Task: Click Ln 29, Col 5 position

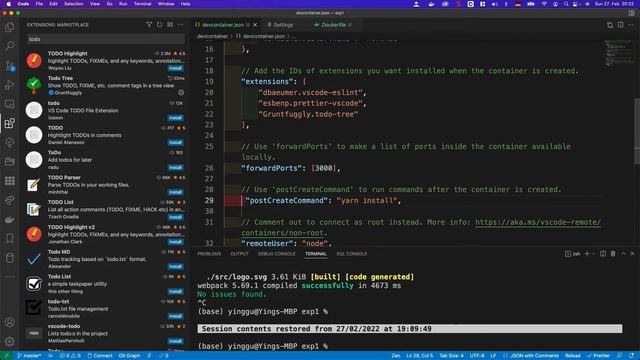Action: (x=420, y=356)
